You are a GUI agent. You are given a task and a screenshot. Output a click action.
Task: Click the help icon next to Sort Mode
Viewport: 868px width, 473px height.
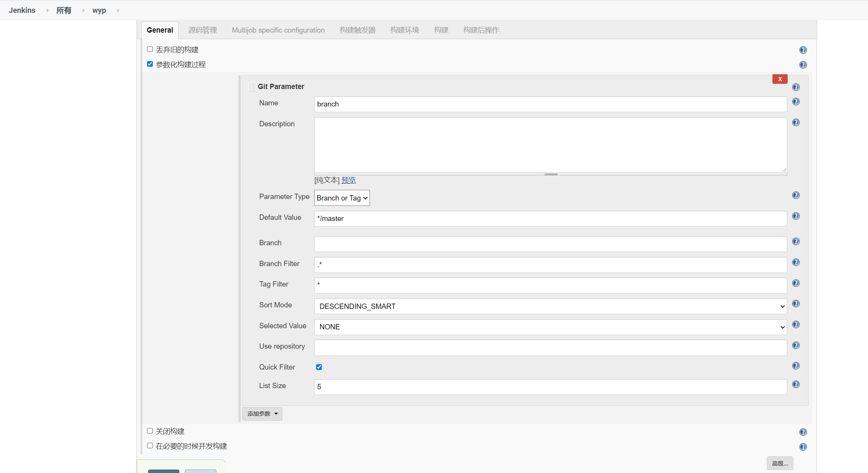click(796, 304)
